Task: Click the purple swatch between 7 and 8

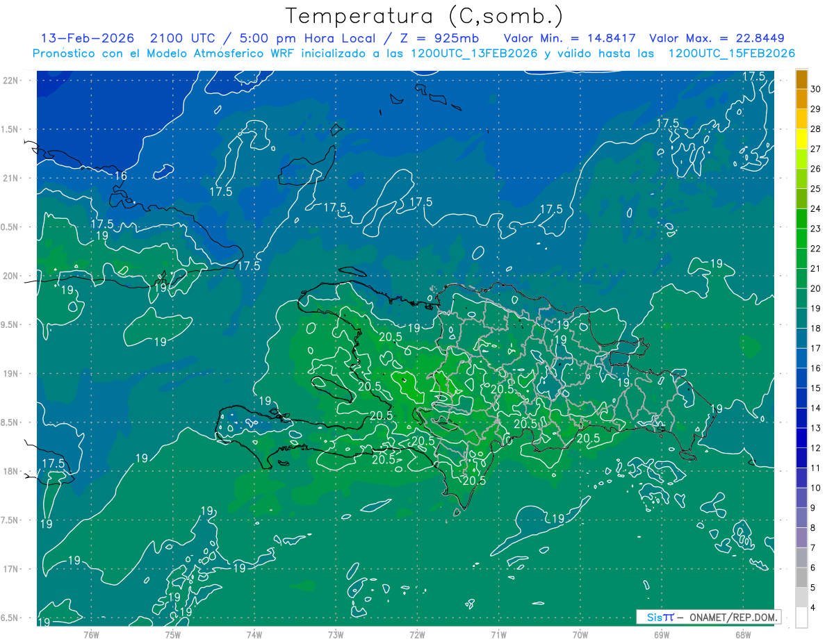Action: (x=801, y=538)
